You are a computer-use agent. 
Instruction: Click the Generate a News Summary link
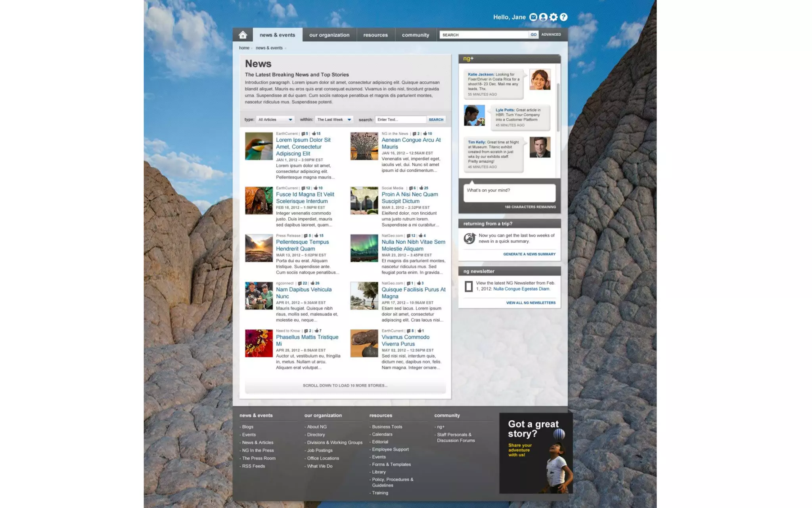(x=529, y=254)
